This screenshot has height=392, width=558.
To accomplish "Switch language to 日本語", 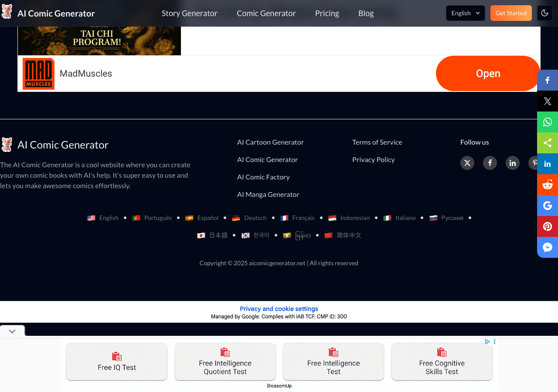I will [x=218, y=235].
